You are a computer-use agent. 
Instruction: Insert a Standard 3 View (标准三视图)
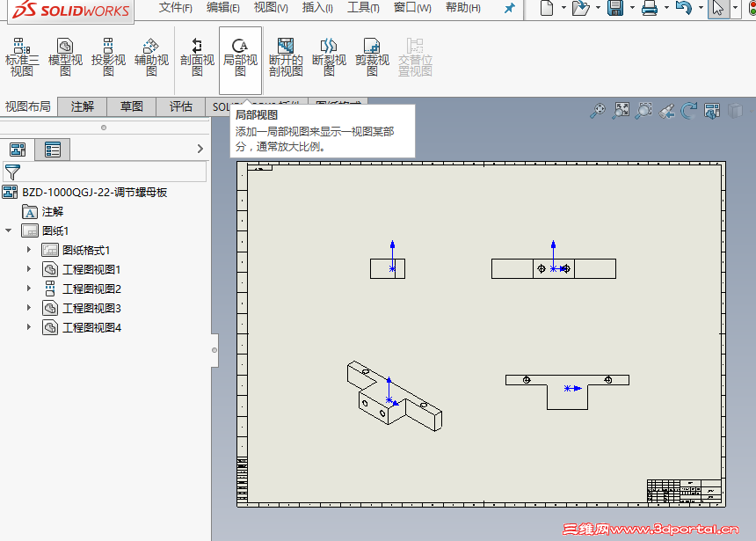pos(22,58)
